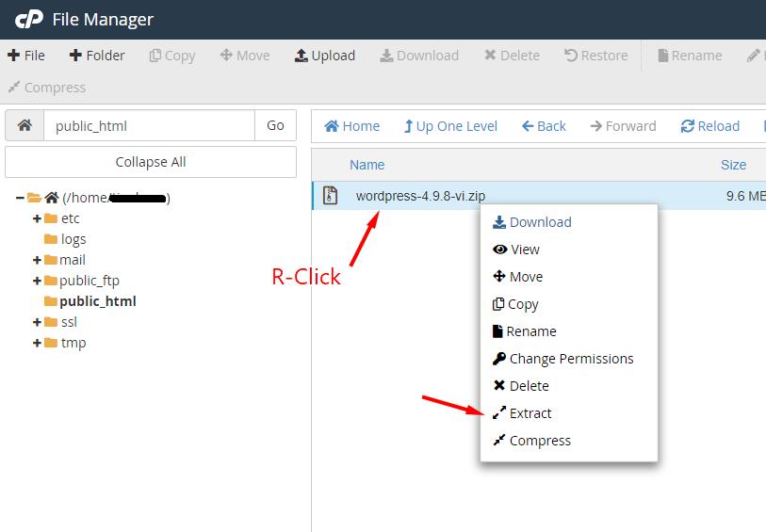The image size is (766, 532).
Task: Expand the mail folder node
Action: [x=37, y=260]
